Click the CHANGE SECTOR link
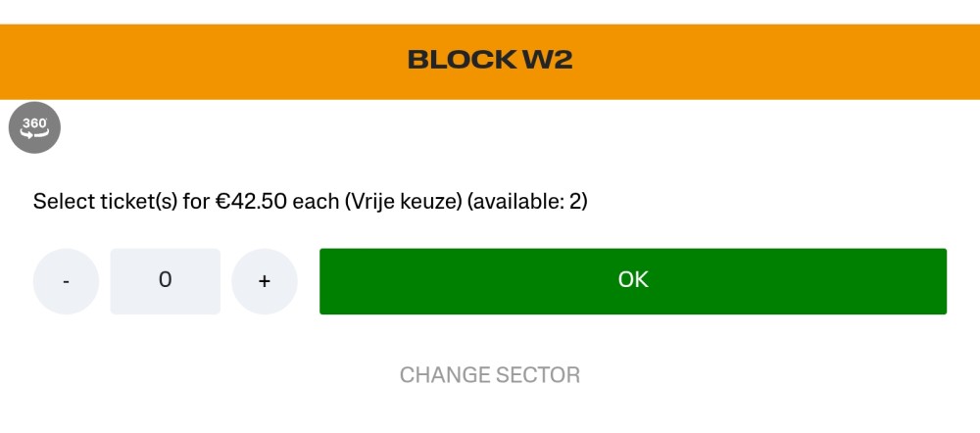980x433 pixels. pos(490,375)
